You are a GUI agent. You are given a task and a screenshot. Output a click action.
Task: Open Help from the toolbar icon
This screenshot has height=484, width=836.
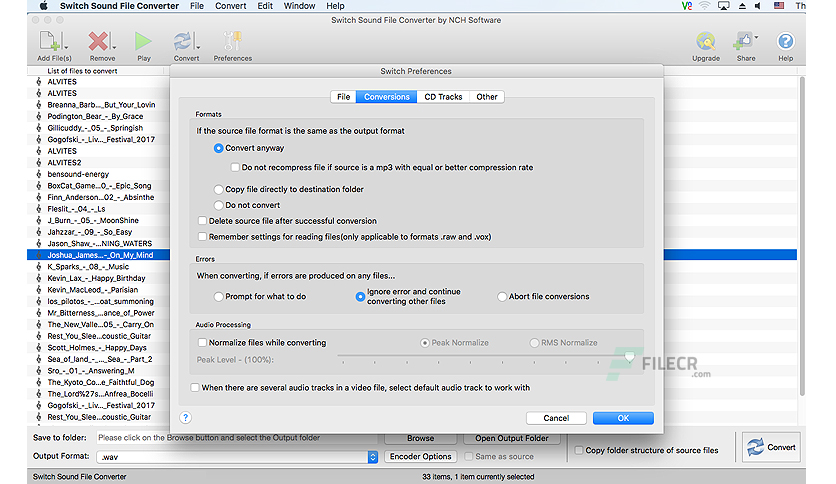785,41
